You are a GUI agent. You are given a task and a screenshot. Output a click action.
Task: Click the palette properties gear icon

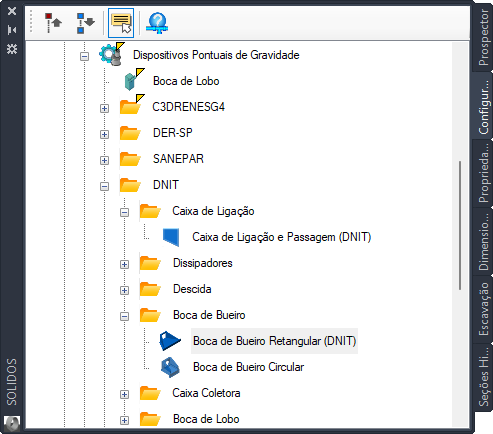pyautogui.click(x=12, y=49)
